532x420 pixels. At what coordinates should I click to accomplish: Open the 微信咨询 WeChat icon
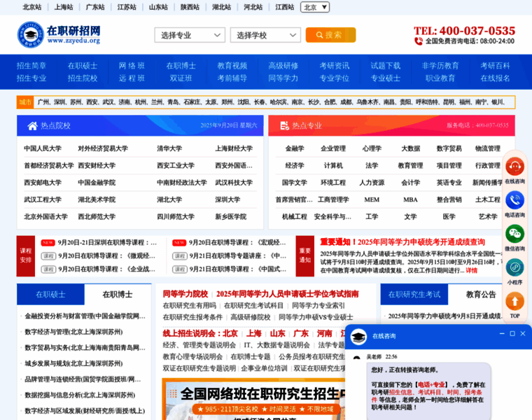514,234
